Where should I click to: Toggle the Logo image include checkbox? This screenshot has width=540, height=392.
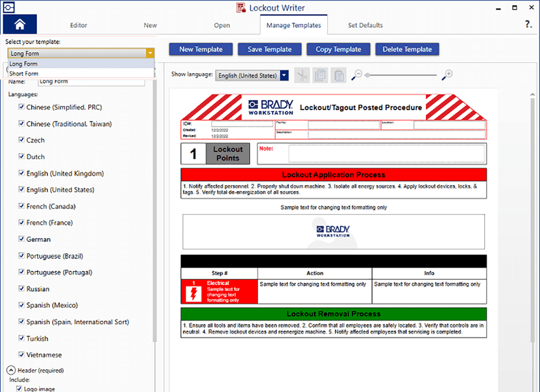click(x=19, y=389)
